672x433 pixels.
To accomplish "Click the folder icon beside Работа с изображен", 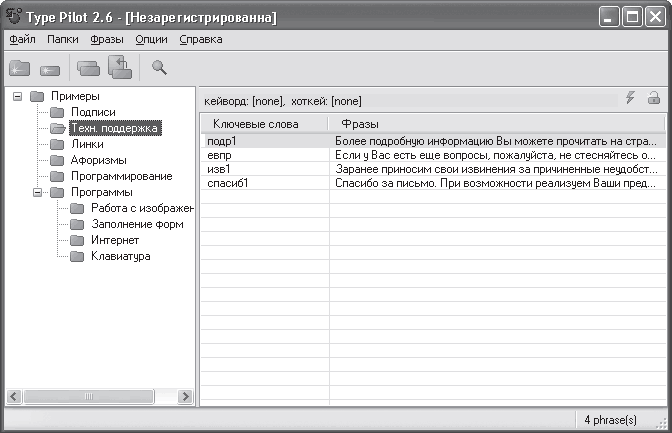I will coord(77,208).
